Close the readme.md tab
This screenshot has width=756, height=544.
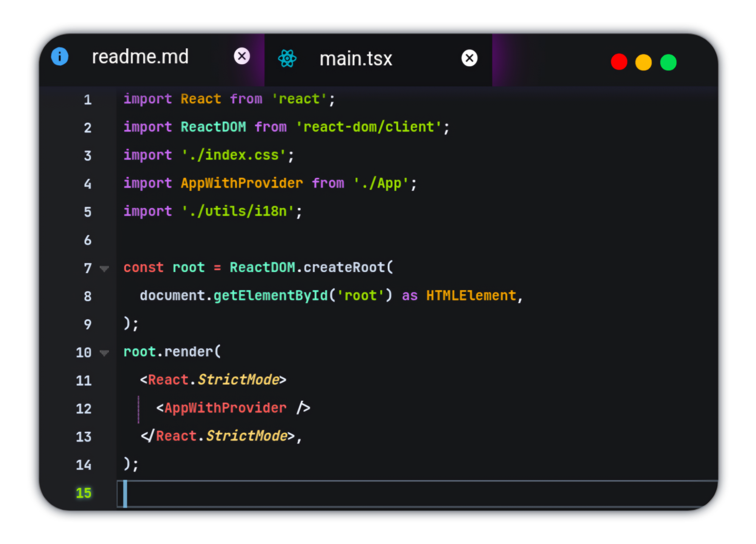[242, 56]
